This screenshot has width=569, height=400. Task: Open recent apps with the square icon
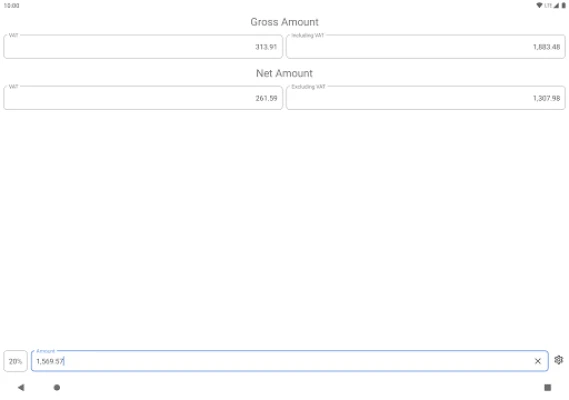(548, 387)
